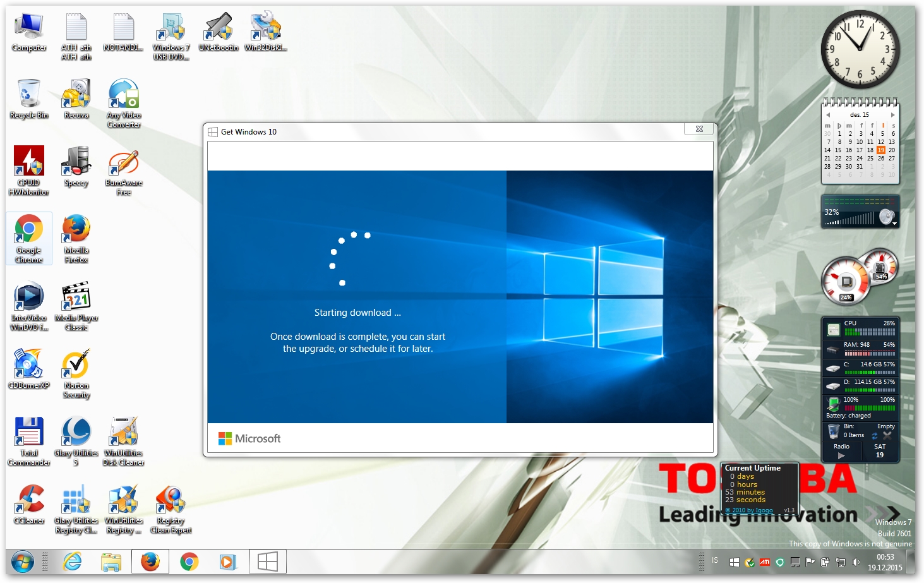The width and height of the screenshot is (924, 583).
Task: Open Windows Explorer from taskbar
Action: point(111,562)
